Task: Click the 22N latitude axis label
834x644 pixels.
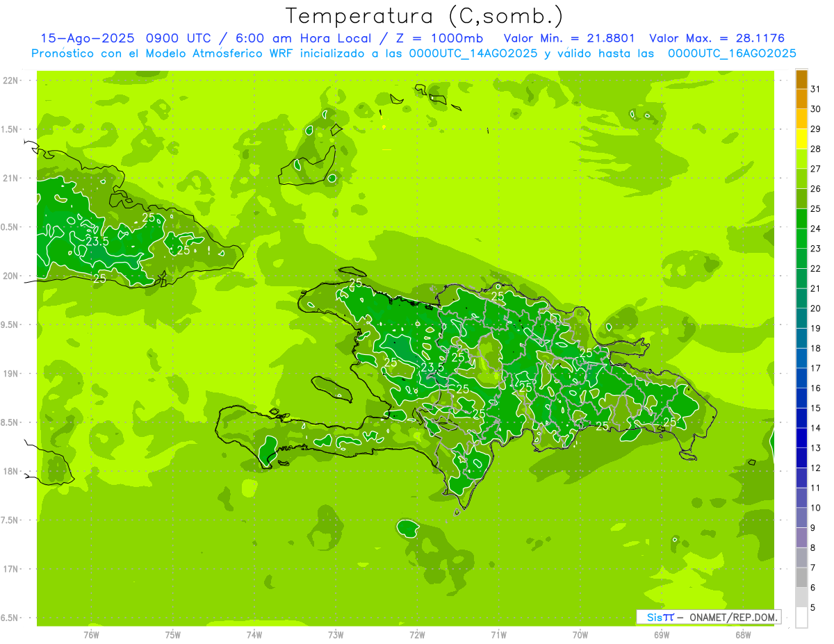Action: click(11, 81)
